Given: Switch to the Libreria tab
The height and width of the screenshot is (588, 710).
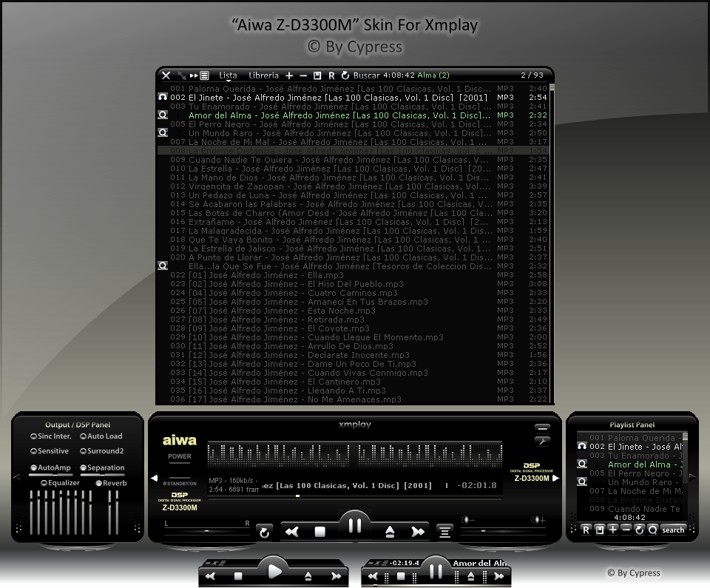Looking at the screenshot, I should [x=263, y=75].
